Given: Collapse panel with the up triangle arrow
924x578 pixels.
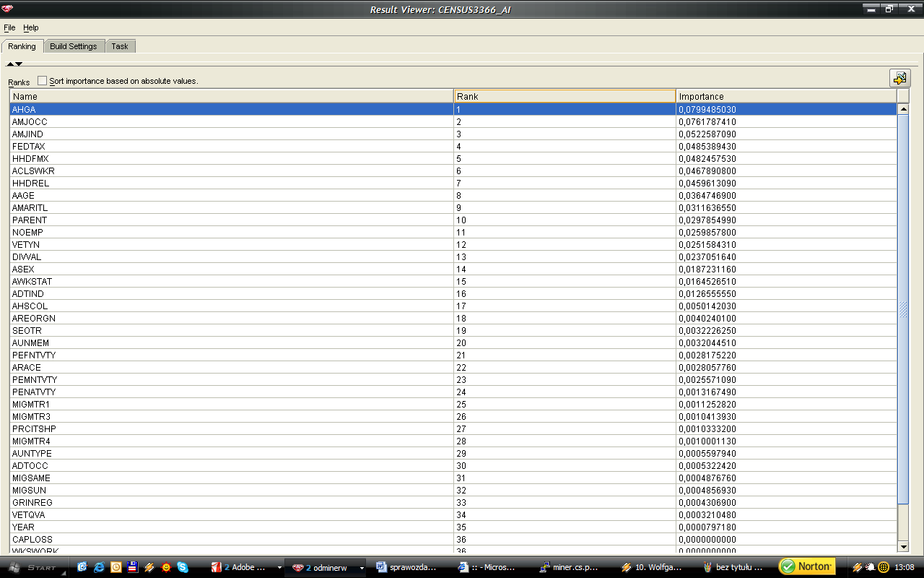Looking at the screenshot, I should point(10,64).
